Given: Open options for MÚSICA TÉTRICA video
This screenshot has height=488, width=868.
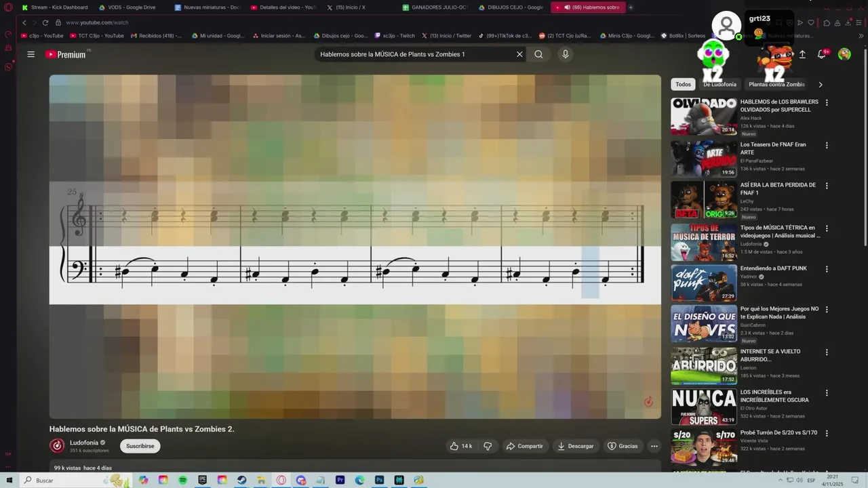Looking at the screenshot, I should click(827, 228).
